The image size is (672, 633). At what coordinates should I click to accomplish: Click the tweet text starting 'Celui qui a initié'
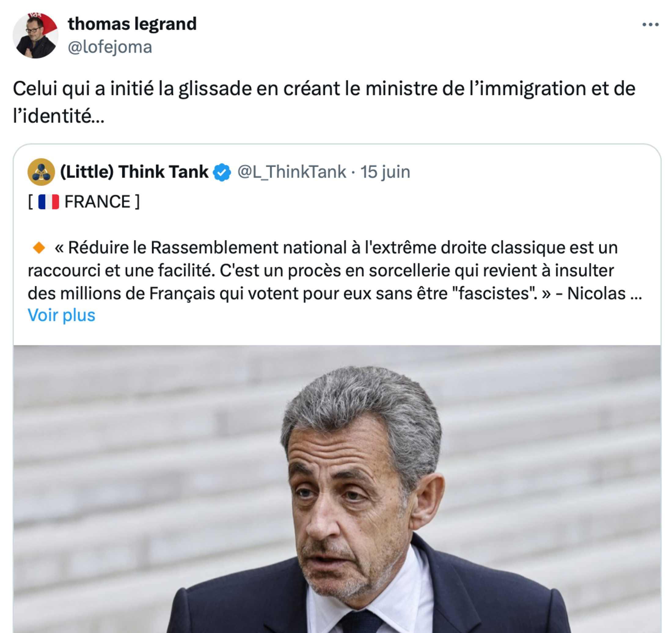pos(324,102)
